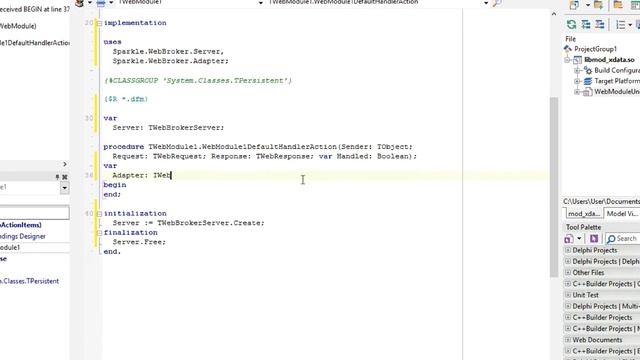Open the dropdown arrow next to list view icon
Image resolution: width=640 pixels, height=360 pixels.
pyautogui.click(x=631, y=25)
